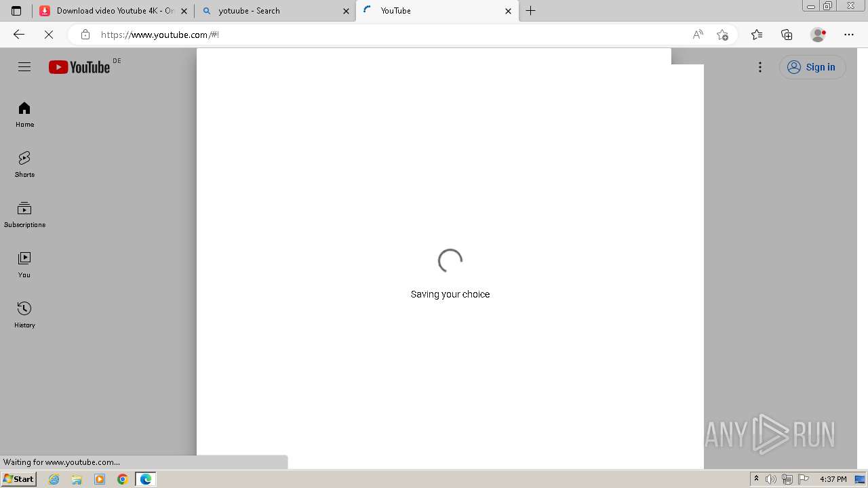Close the yotuube - Search tab

pos(347,11)
